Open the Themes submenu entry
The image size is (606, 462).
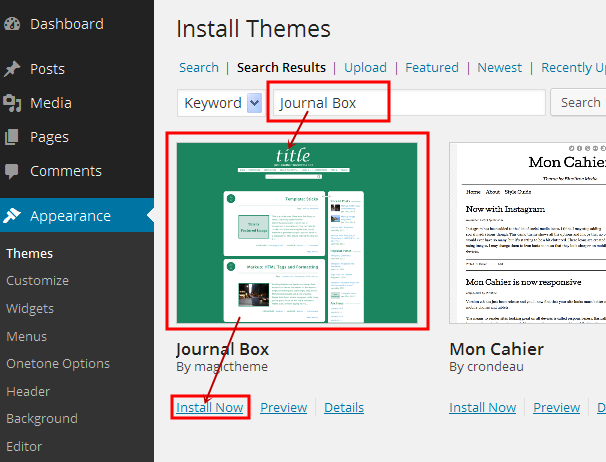(29, 254)
